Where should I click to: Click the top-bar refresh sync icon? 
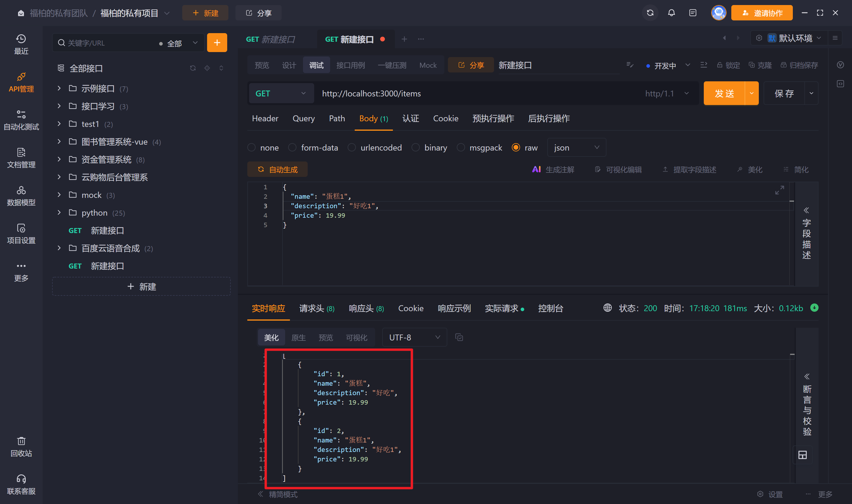click(x=650, y=13)
